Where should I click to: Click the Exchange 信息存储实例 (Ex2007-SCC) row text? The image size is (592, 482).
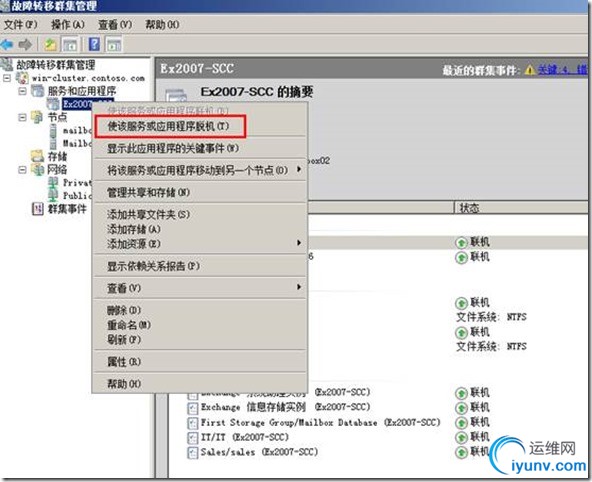pyautogui.click(x=285, y=407)
